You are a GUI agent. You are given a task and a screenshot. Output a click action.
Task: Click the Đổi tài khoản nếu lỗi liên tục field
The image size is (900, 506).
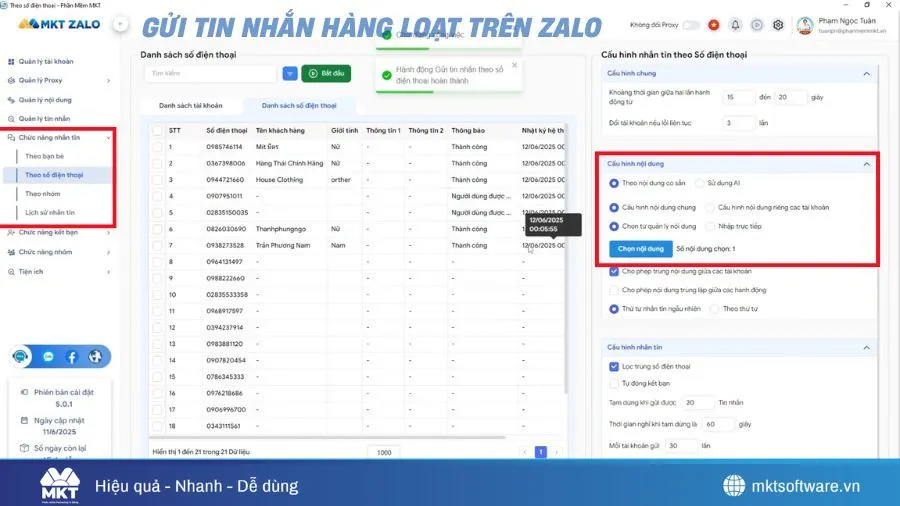(x=739, y=123)
